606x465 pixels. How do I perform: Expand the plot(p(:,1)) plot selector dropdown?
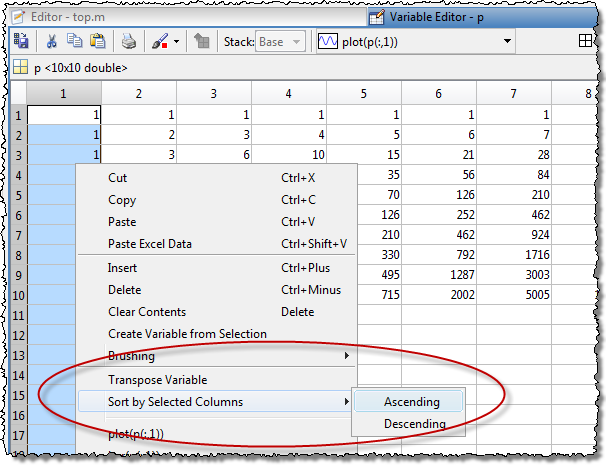508,41
